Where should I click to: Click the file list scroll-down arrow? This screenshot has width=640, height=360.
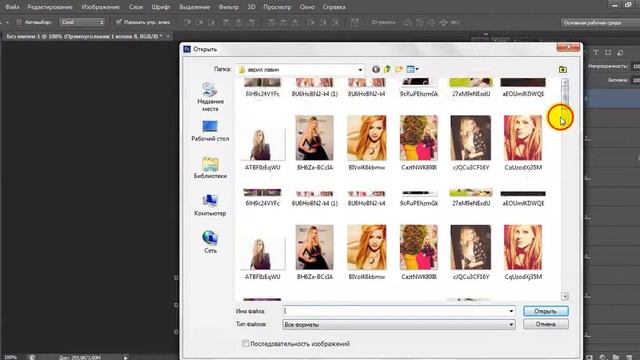tap(565, 296)
